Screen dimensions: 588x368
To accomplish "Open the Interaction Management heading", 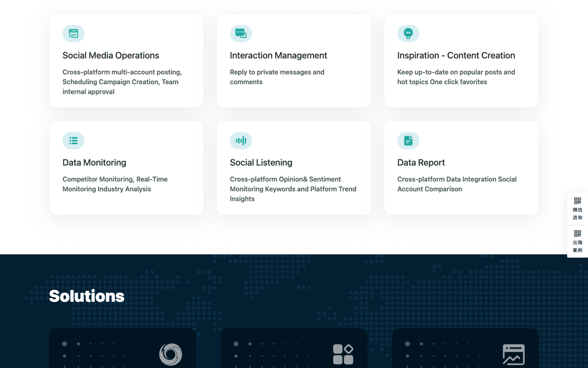I will pos(278,55).
